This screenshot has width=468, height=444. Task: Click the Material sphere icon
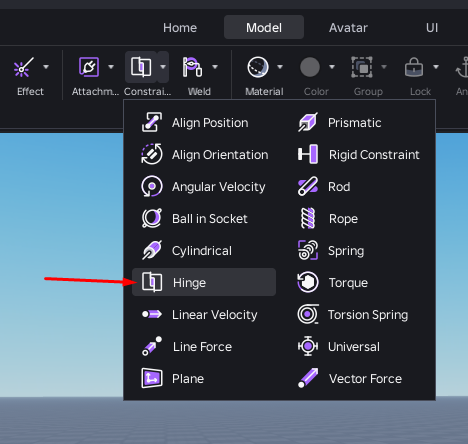point(258,67)
